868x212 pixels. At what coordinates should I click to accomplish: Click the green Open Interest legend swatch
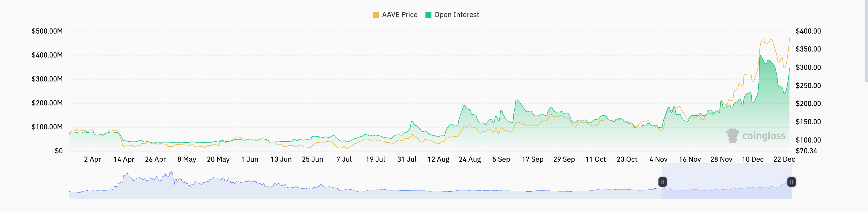point(428,15)
